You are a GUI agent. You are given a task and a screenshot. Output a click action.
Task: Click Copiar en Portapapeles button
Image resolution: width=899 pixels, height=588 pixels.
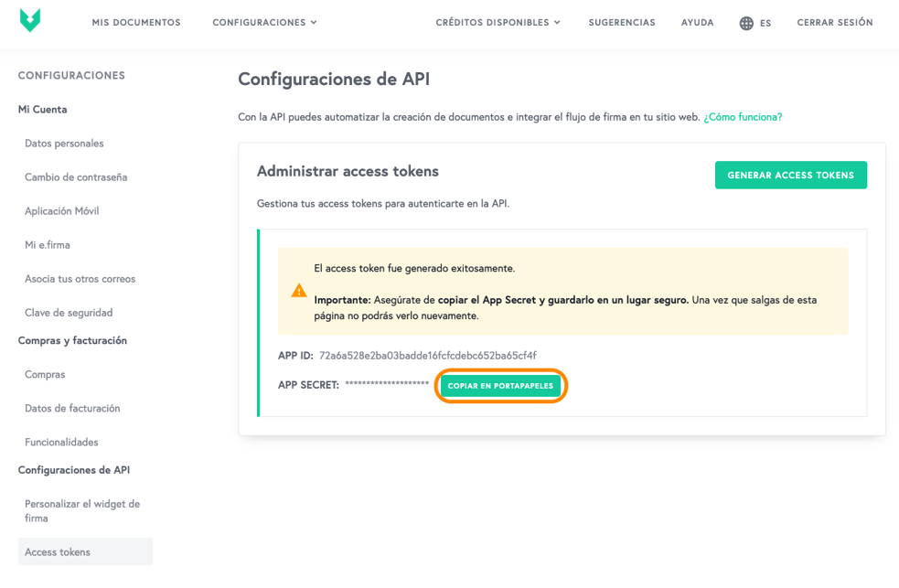(x=500, y=386)
